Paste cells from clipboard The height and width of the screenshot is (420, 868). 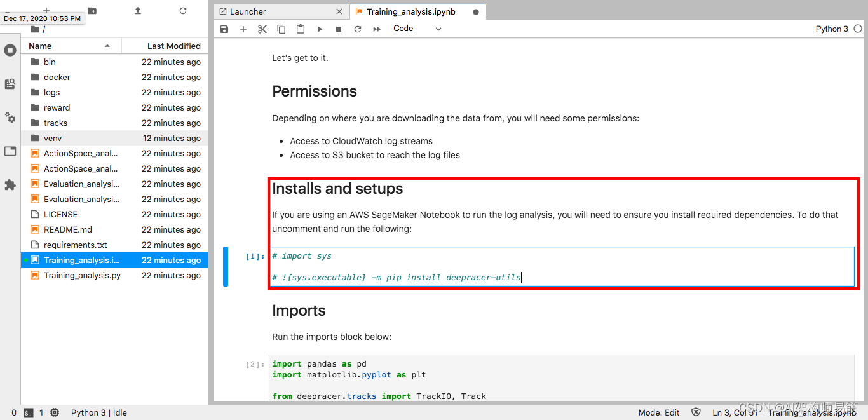coord(301,29)
